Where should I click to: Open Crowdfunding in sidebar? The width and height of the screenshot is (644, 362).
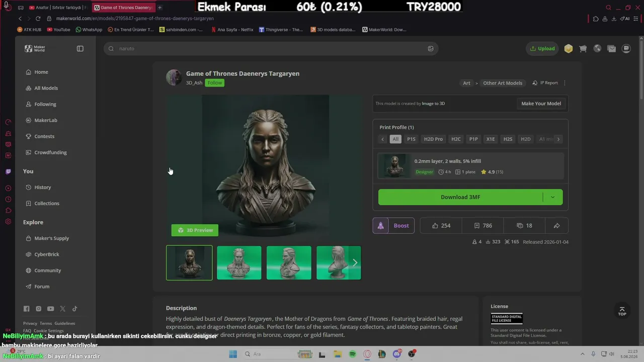50,152
